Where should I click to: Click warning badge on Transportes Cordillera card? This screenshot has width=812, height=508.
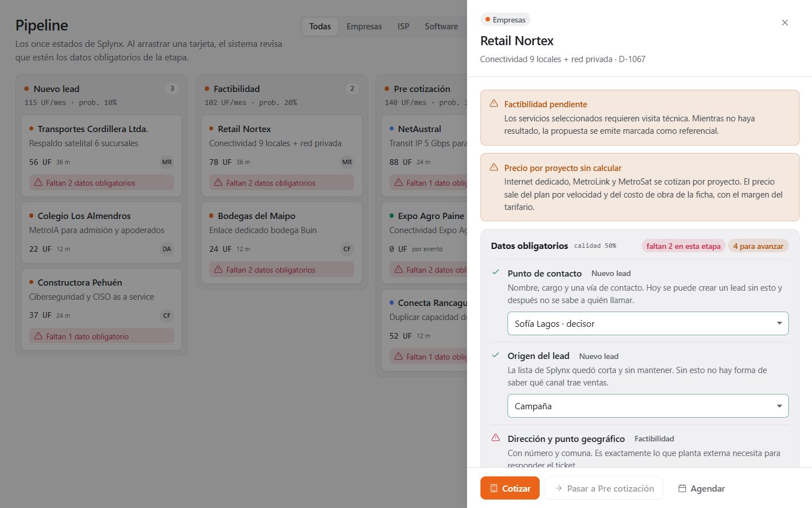pos(101,183)
